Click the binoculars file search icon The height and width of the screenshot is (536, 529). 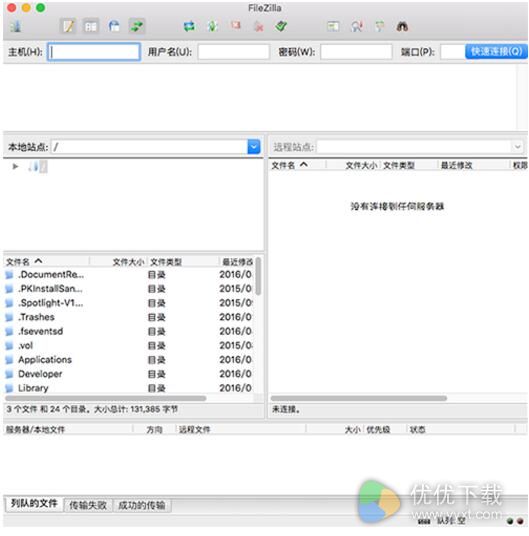point(402,26)
